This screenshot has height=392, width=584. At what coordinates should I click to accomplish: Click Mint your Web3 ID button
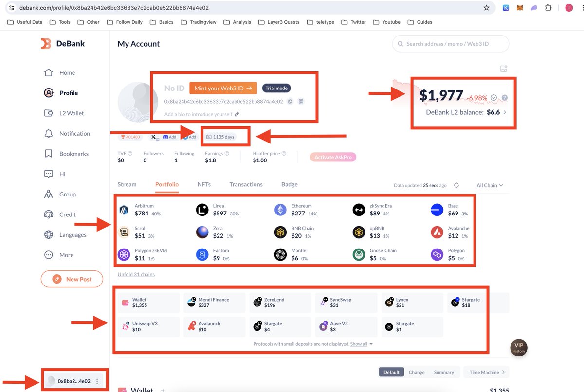pos(223,88)
